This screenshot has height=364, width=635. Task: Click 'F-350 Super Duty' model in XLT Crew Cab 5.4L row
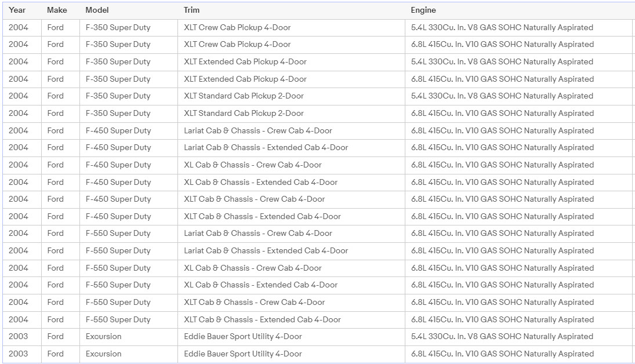[118, 28]
